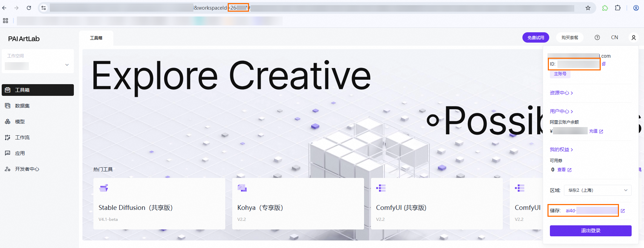Copy the account ID with copy icon
Image resolution: width=644 pixels, height=248 pixels.
604,64
